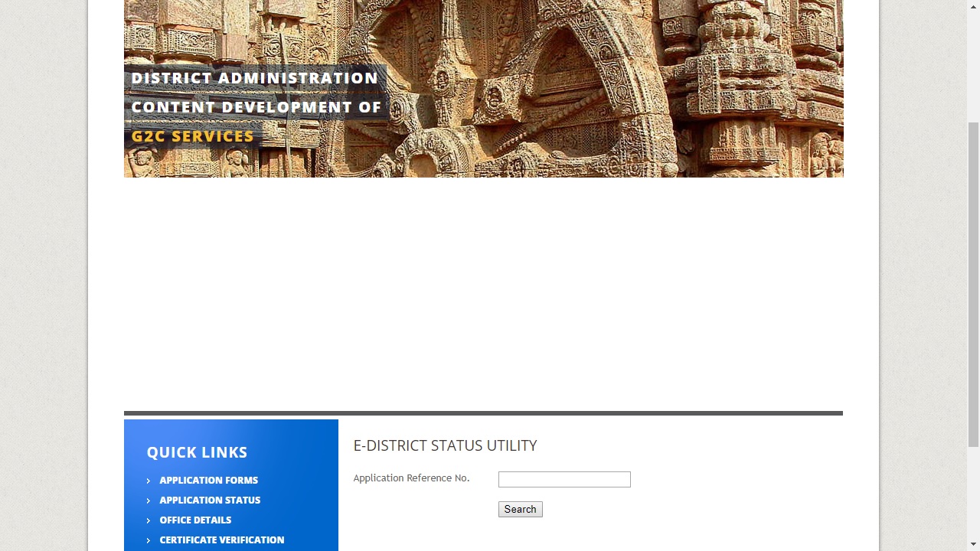Image resolution: width=980 pixels, height=551 pixels.
Task: Click the DISTRICT ADMINISTRATION banner text
Action: [x=254, y=77]
